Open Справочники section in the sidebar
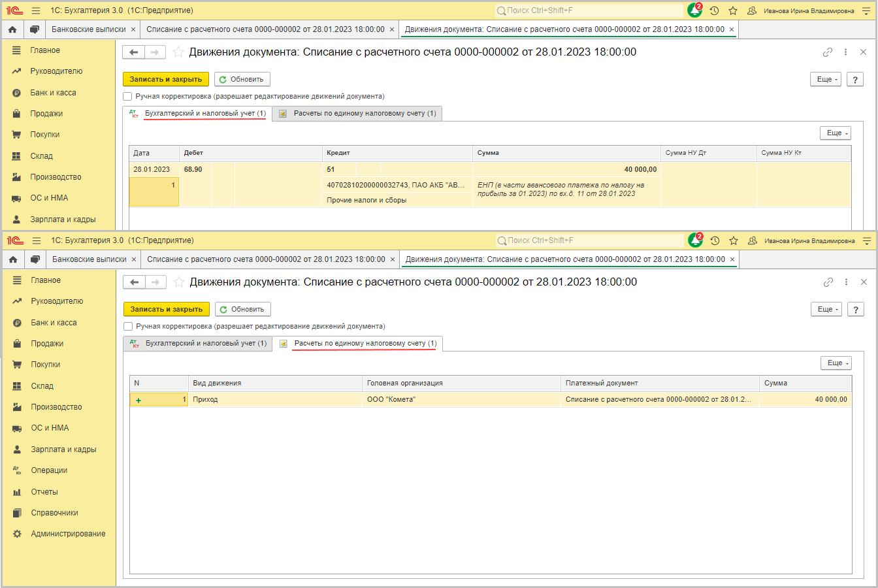Viewport: 878px width, 588px height. click(x=54, y=513)
